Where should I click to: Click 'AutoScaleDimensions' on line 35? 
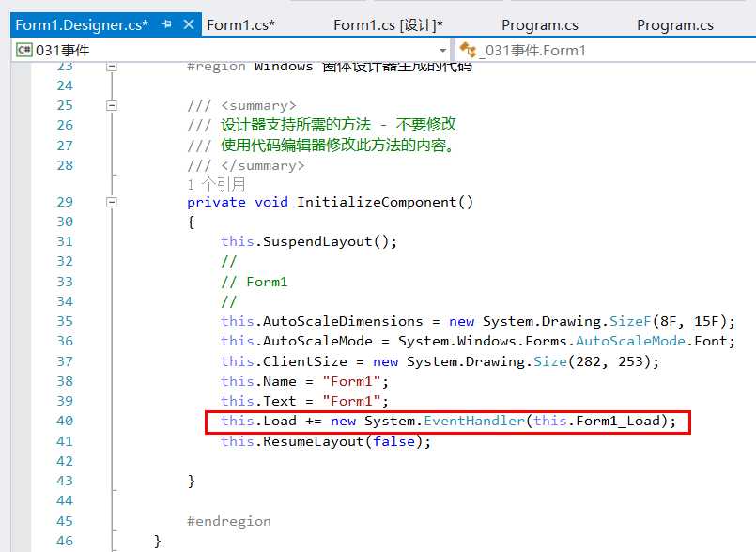click(x=343, y=322)
